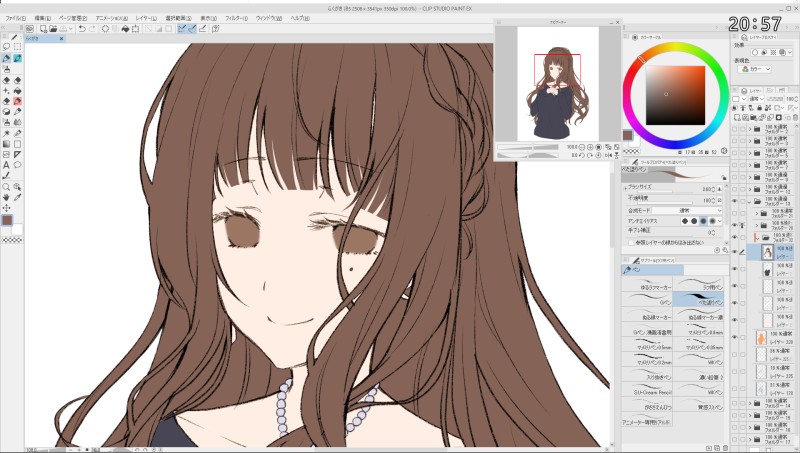Select the hand move-canvas tool
Viewport: 800px width, 453px height.
(6, 197)
